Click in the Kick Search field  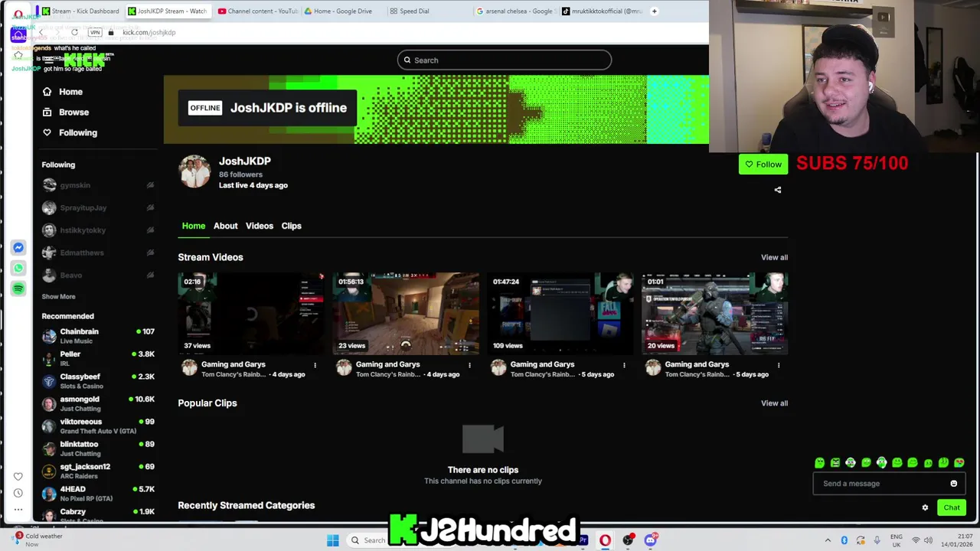pos(505,60)
